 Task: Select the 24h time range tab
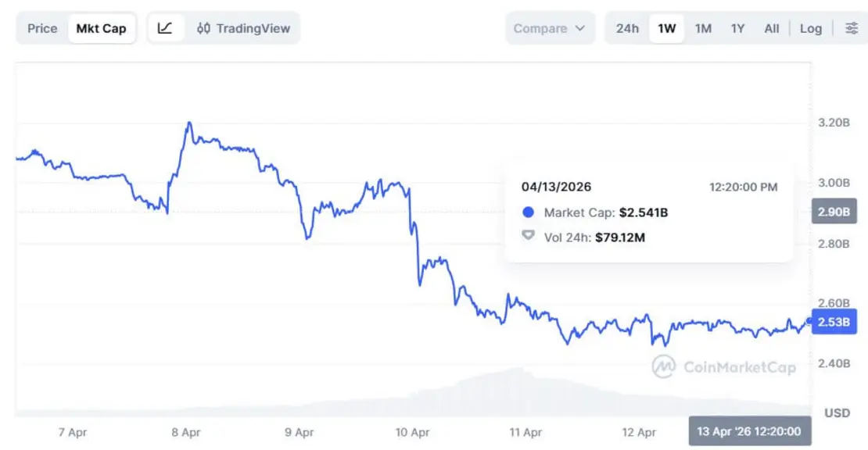(627, 28)
